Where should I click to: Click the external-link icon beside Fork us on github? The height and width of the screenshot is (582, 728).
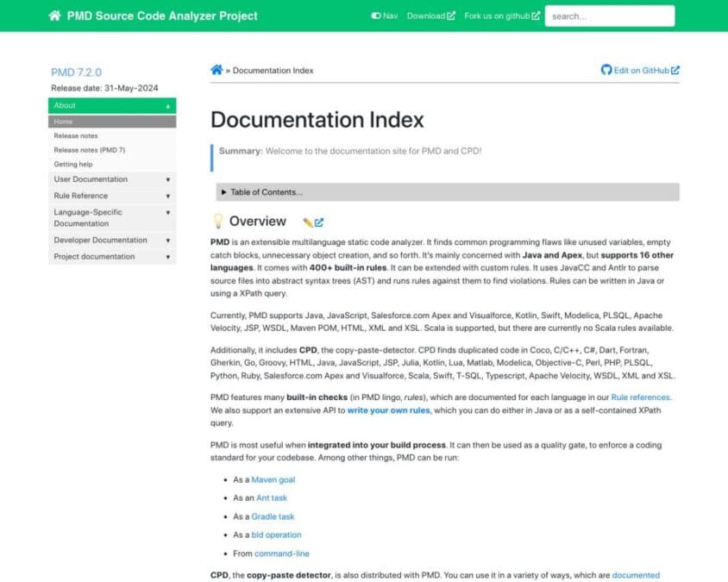click(x=536, y=16)
